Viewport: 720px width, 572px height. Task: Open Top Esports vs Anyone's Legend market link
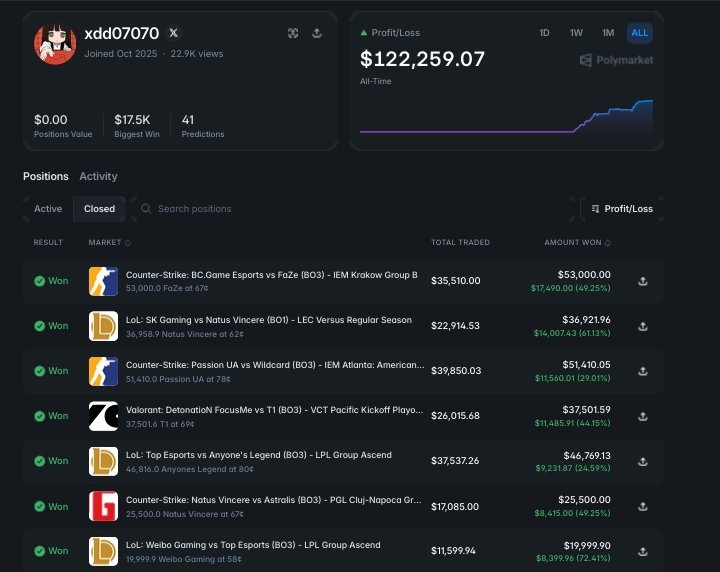click(x=259, y=455)
